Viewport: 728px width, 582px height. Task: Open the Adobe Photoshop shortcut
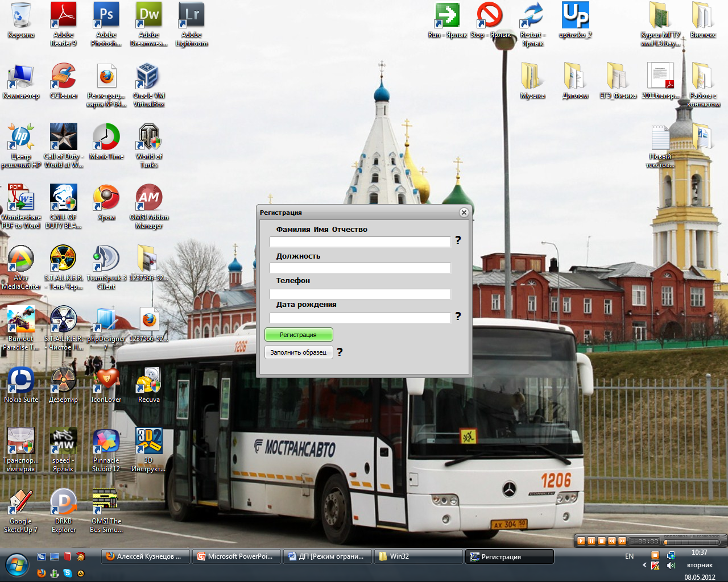click(106, 24)
